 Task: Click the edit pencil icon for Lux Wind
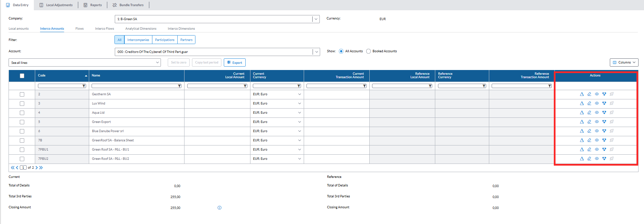click(589, 103)
